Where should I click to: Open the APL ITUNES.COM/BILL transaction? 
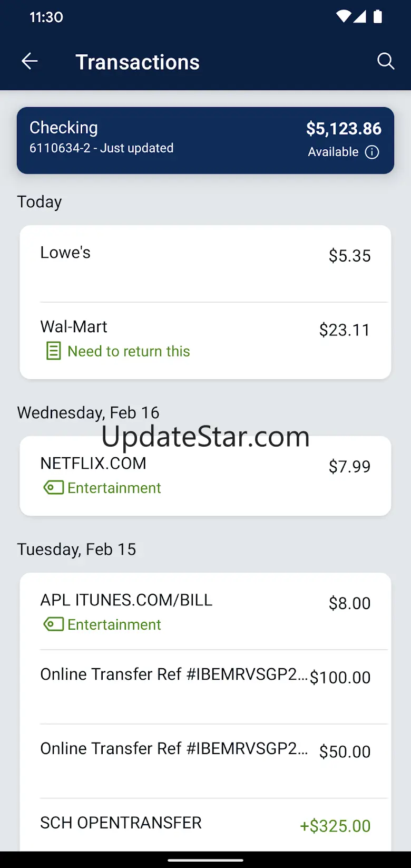click(205, 612)
